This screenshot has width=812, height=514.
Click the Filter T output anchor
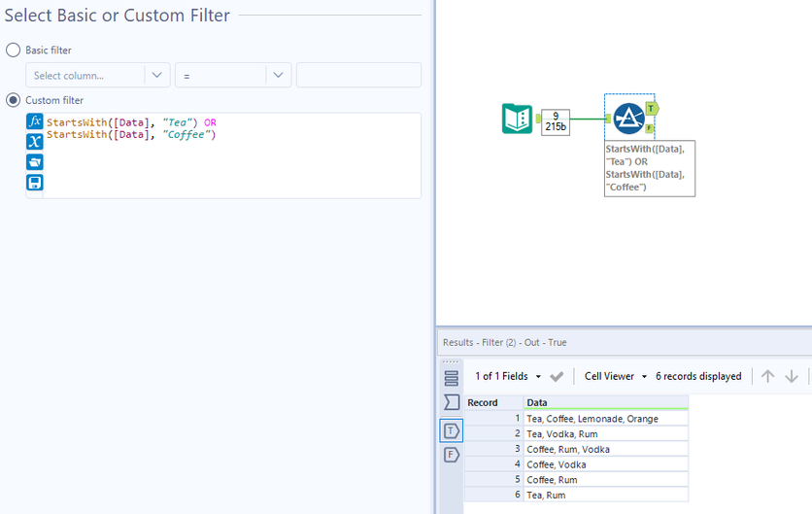point(652,109)
